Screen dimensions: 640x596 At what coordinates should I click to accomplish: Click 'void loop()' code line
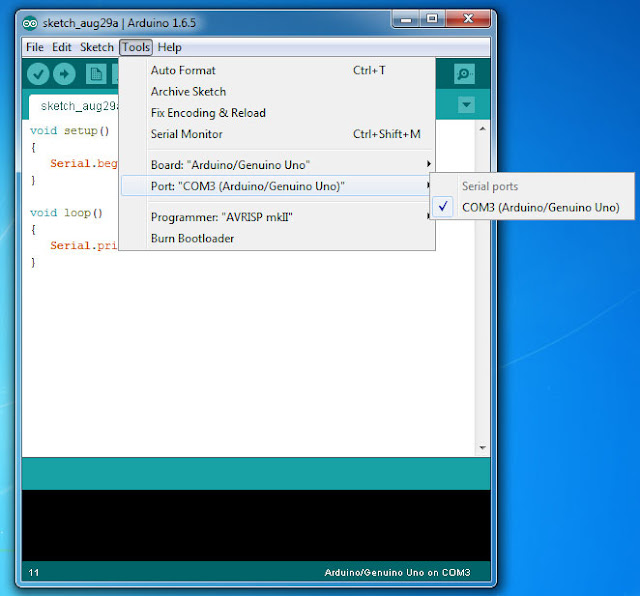point(66,213)
